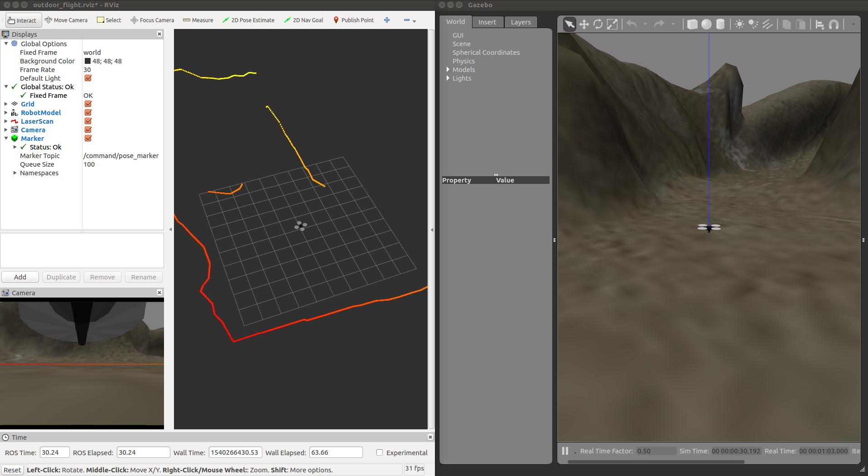Activate the 2D Nav Goal tool
Screen dimensions: 868x476
pos(304,20)
